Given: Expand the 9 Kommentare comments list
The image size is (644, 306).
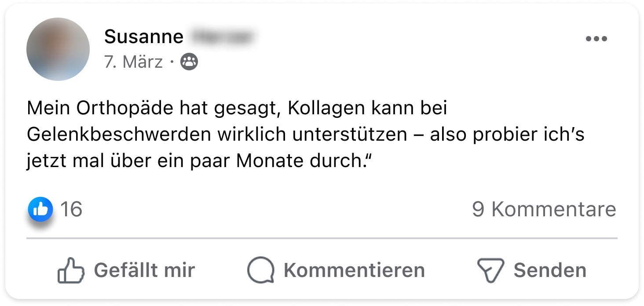Looking at the screenshot, I should [544, 209].
